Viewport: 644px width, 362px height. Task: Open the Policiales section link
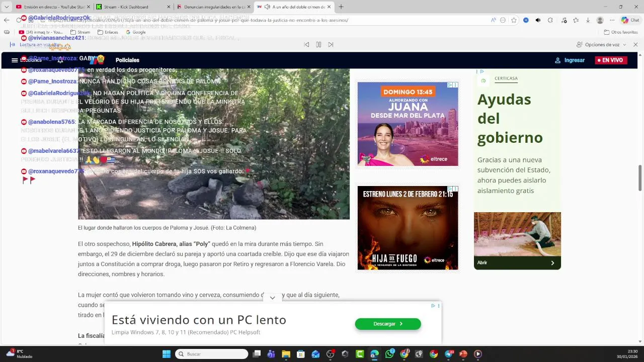127,60
